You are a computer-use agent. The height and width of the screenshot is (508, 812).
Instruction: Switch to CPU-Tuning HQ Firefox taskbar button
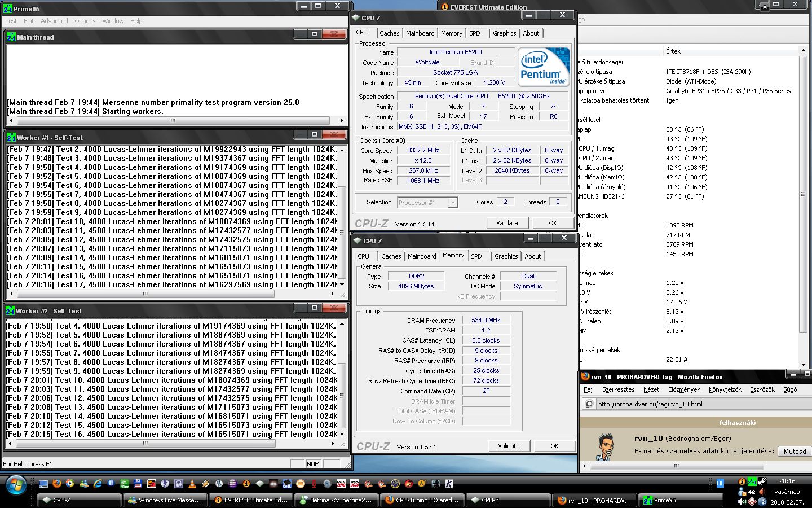pos(422,500)
